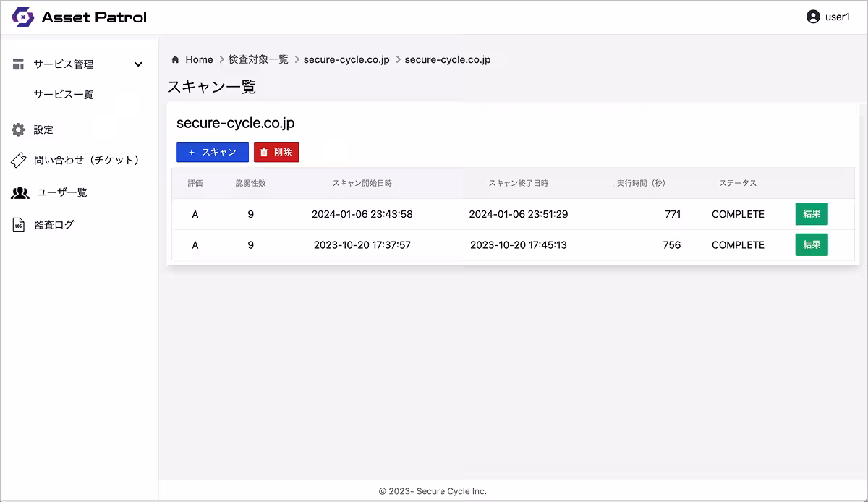
Task: Click the secure-cycle.co.jp breadcrumb link
Action: [x=346, y=59]
